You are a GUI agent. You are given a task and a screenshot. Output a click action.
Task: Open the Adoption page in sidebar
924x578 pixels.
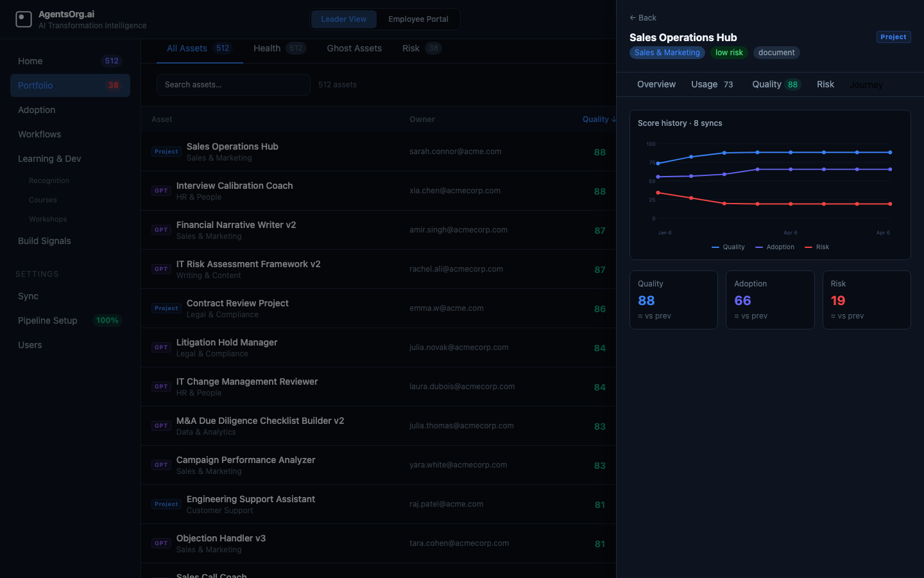(37, 110)
